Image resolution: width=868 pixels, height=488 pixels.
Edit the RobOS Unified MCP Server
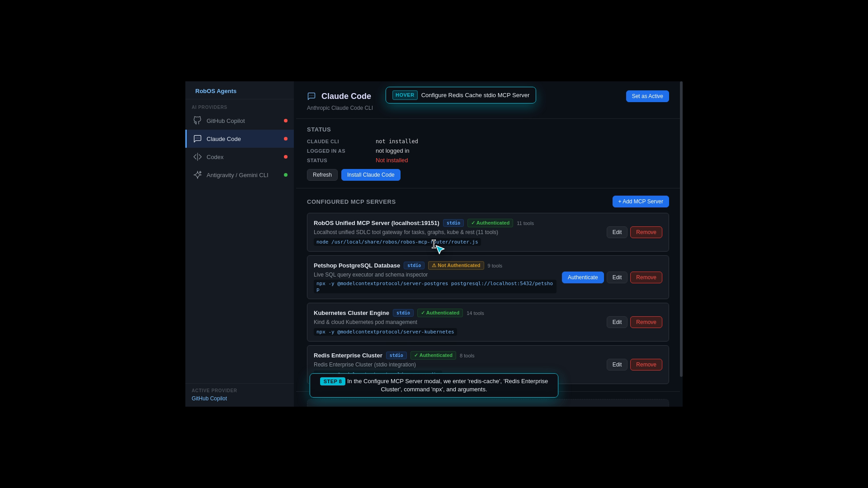pyautogui.click(x=617, y=232)
